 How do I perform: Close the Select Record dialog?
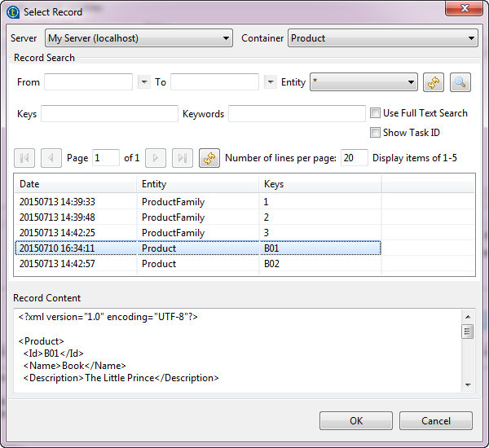[465, 8]
